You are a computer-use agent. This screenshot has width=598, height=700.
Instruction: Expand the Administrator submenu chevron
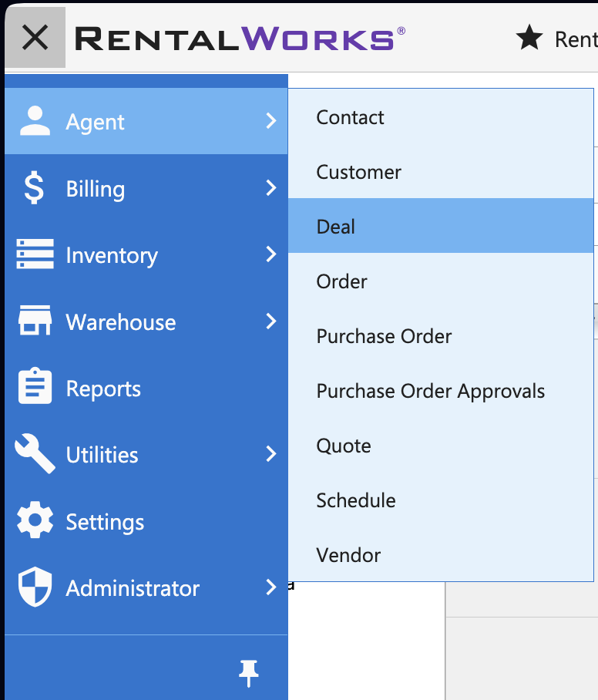coord(271,587)
